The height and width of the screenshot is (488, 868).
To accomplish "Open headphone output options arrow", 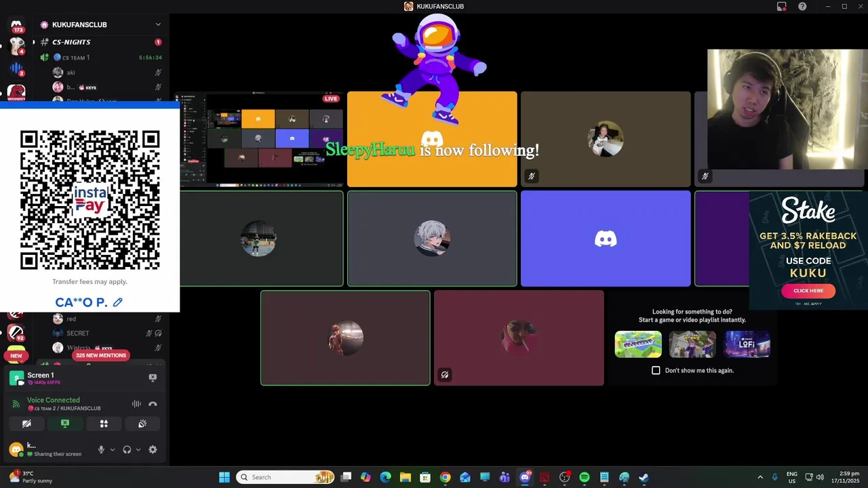I will tap(138, 449).
